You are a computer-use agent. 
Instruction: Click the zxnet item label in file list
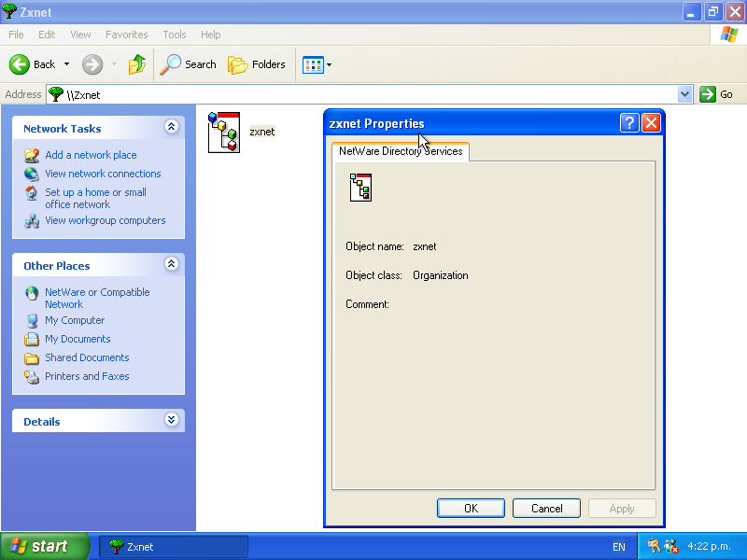click(x=262, y=132)
